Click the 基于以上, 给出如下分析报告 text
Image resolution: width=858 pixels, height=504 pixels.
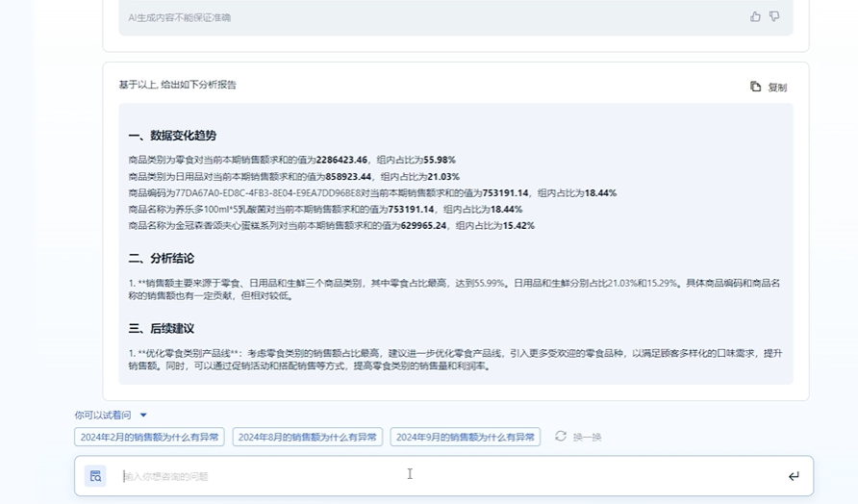[178, 85]
